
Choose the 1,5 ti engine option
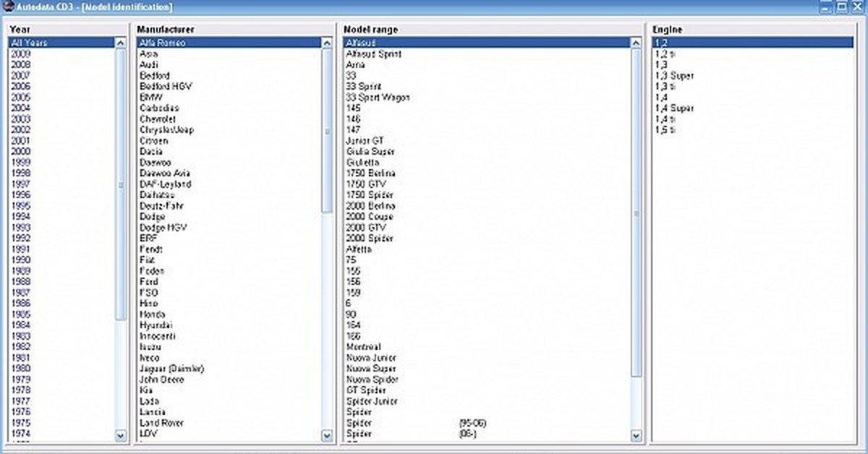(x=664, y=130)
